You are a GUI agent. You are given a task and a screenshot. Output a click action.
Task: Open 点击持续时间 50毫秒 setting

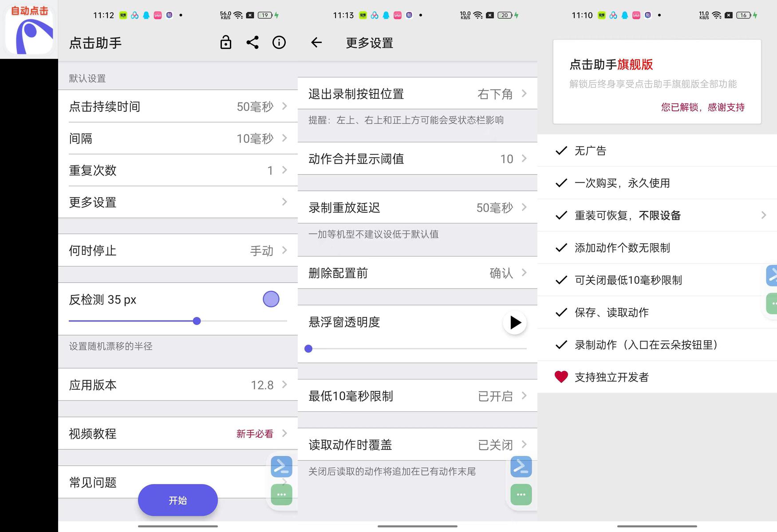point(178,106)
